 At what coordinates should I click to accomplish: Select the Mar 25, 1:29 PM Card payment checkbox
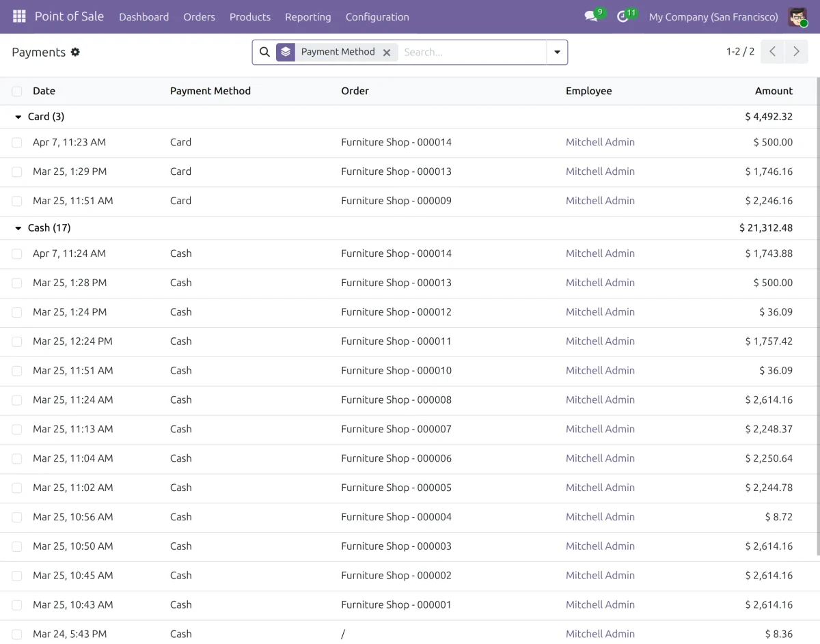pos(17,172)
